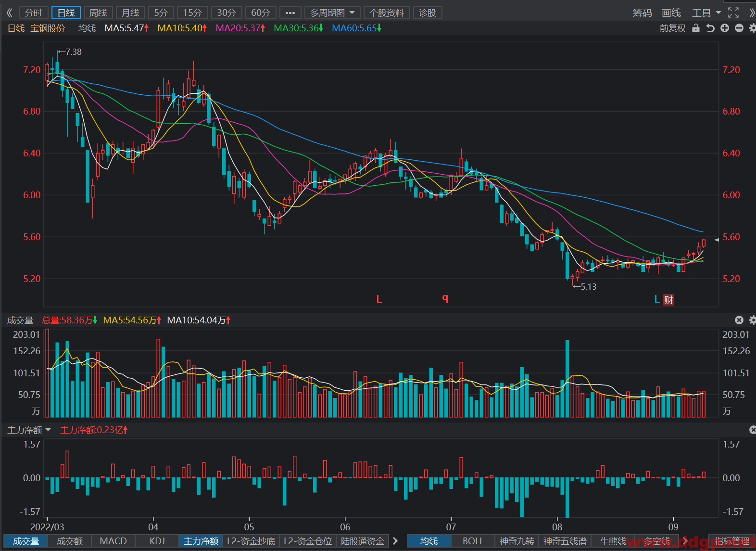The height and width of the screenshot is (551, 756).
Task: Open the 个股资料 stock info button
Action: tap(387, 13)
